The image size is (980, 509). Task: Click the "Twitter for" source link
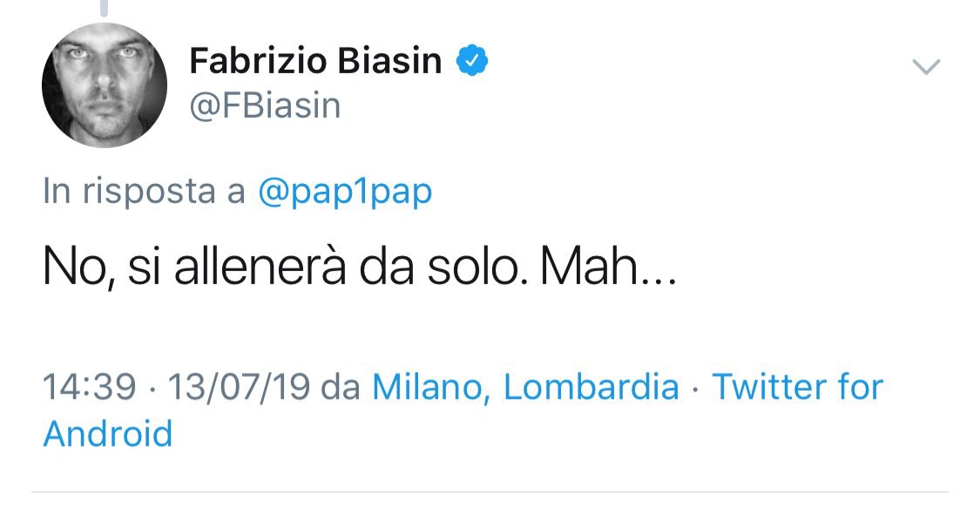pyautogui.click(x=798, y=387)
